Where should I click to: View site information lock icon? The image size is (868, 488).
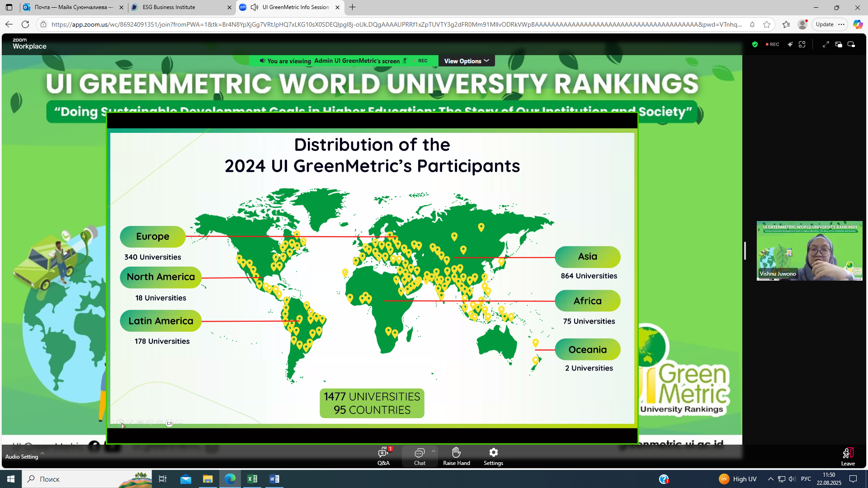click(43, 24)
